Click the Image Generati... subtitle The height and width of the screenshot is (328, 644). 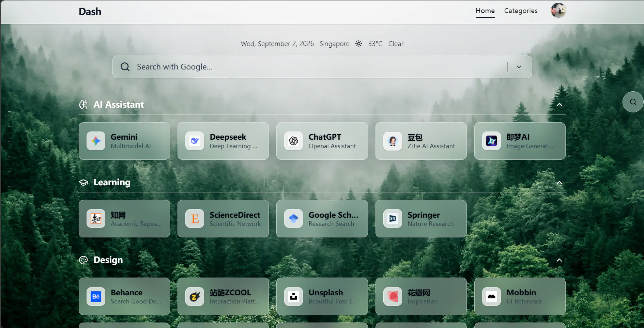point(530,146)
